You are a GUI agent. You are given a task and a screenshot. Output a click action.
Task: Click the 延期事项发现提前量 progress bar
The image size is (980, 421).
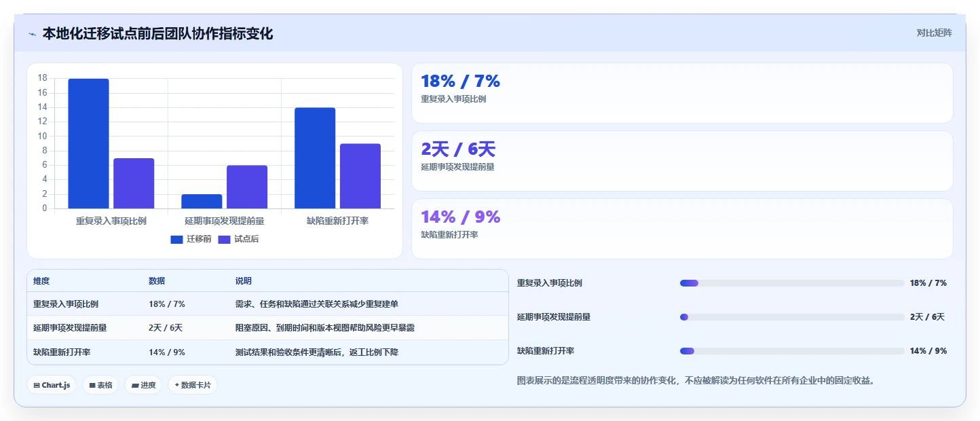click(x=792, y=317)
